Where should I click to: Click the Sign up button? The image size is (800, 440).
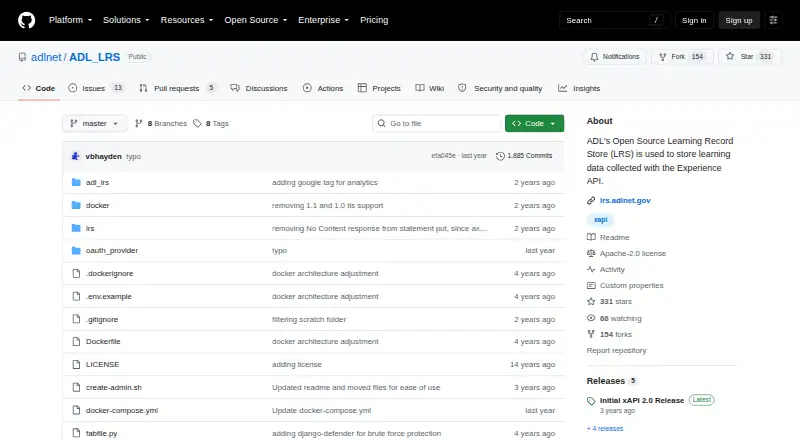click(739, 20)
